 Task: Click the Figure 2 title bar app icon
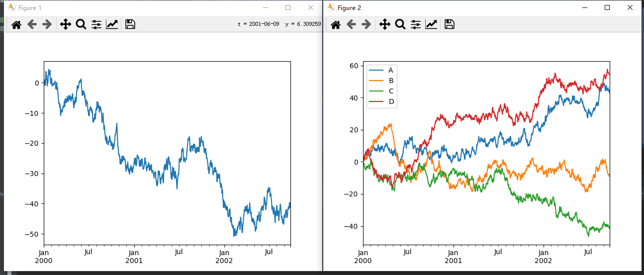click(331, 7)
